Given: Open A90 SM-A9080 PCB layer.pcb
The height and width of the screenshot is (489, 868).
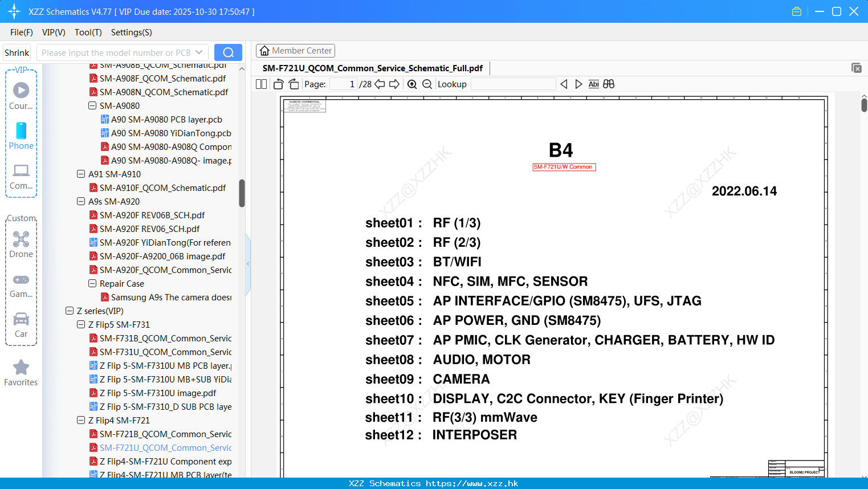Looking at the screenshot, I should [x=166, y=119].
